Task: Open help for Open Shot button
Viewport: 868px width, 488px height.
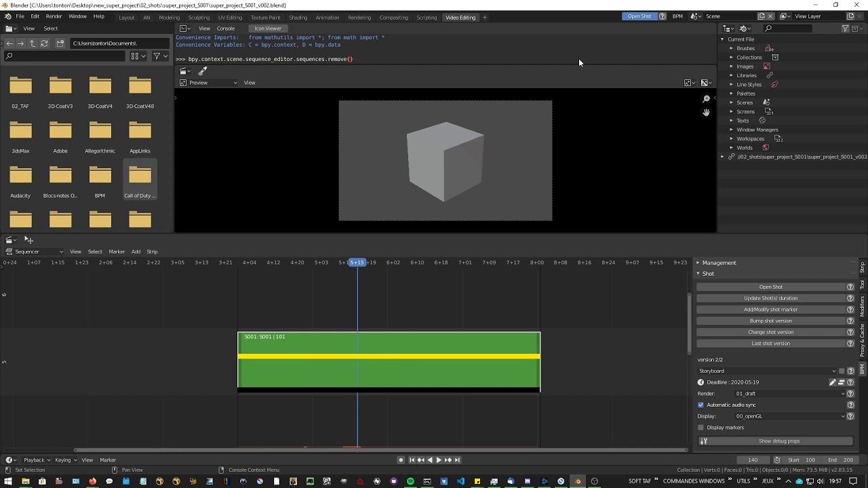Action: (x=850, y=287)
